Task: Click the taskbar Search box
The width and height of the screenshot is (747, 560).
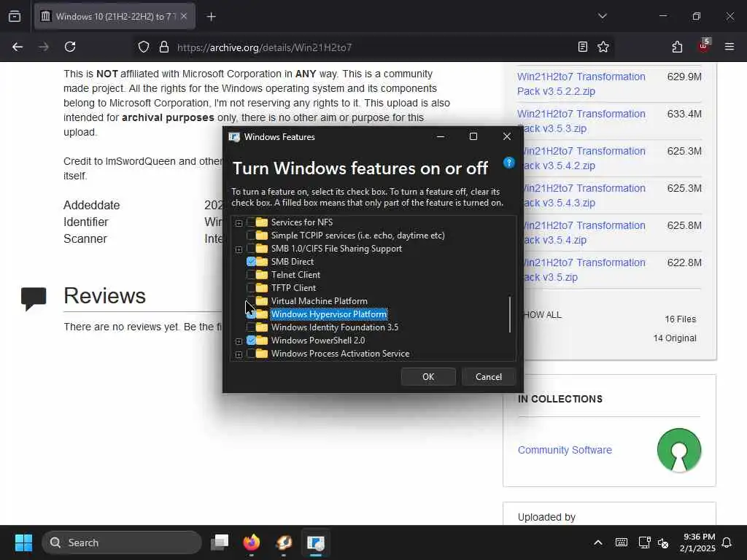Action: click(x=122, y=542)
